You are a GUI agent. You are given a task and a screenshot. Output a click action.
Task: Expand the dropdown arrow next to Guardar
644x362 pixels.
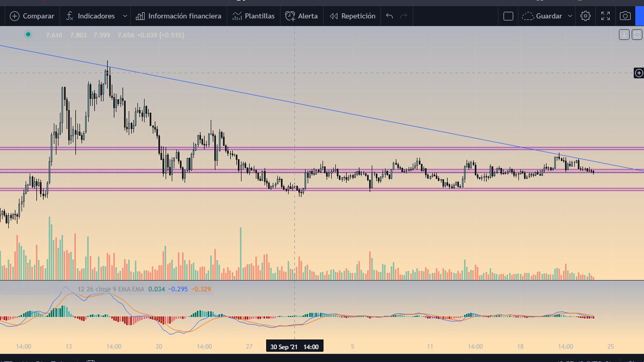click(x=570, y=16)
